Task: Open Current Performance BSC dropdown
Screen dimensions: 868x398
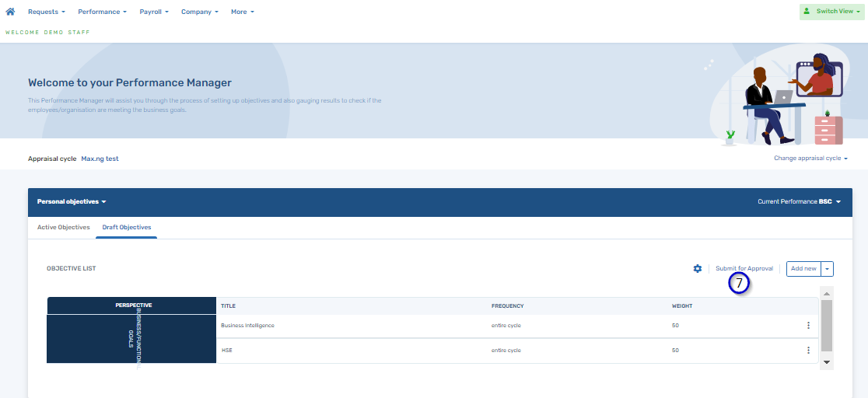Action: coord(799,201)
